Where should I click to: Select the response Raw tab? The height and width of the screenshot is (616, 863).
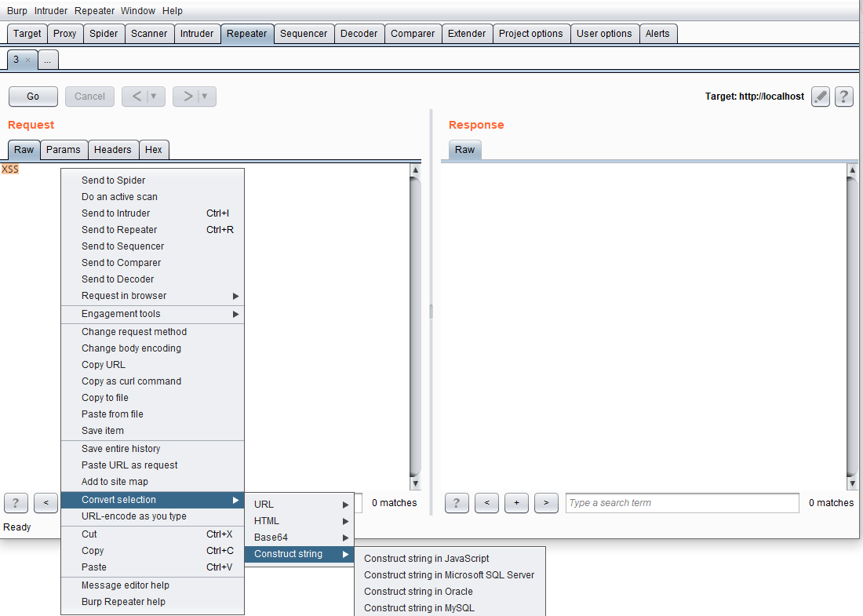(465, 150)
